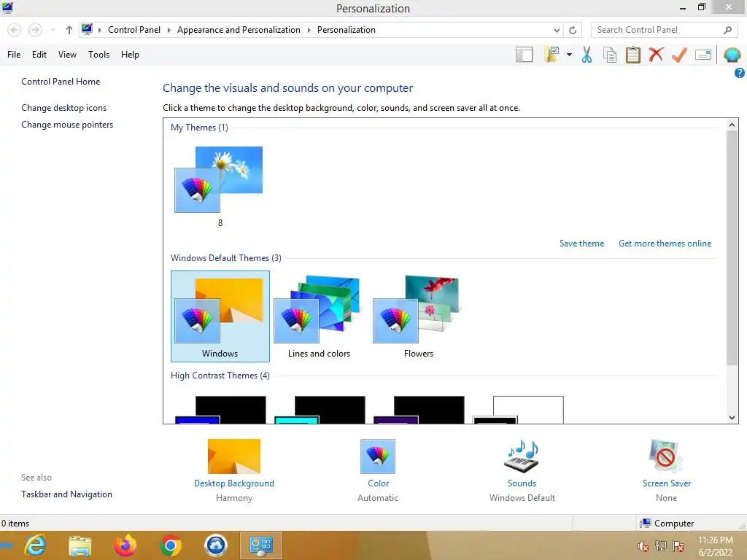Open Change mouse pointers link

point(67,125)
